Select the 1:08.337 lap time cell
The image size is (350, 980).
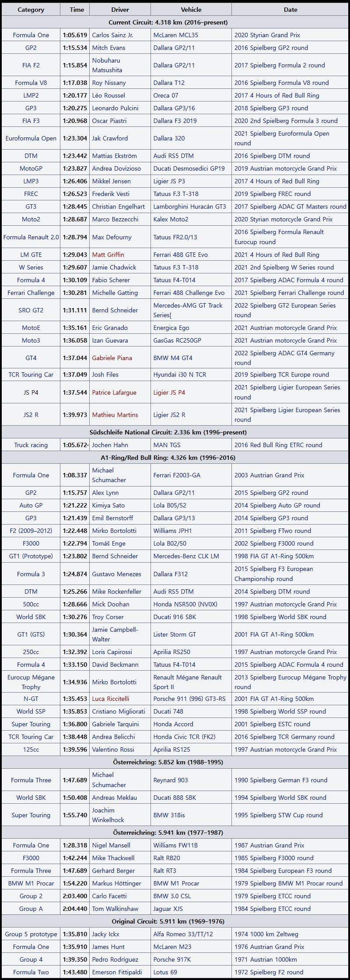(75, 475)
